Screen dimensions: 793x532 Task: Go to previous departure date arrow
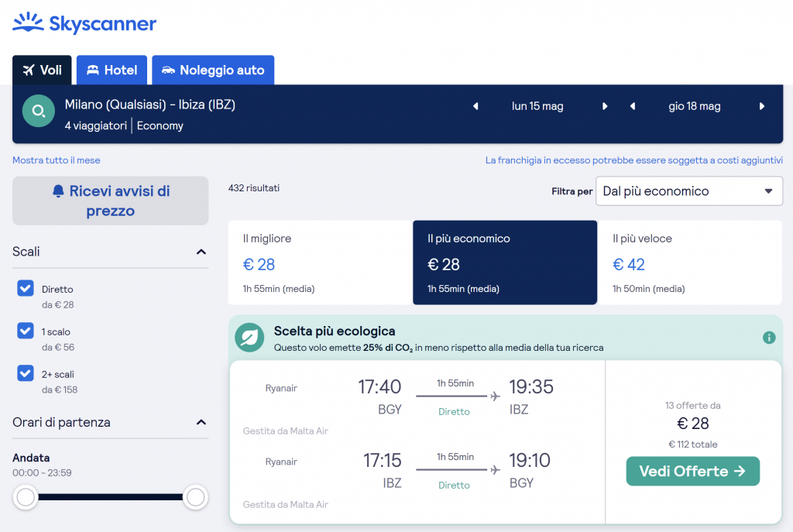[475, 107]
